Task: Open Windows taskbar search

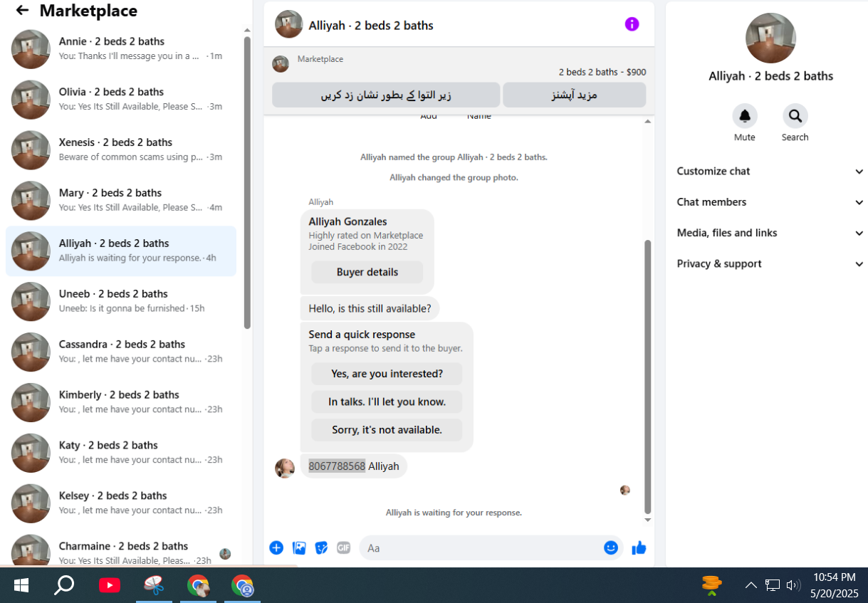Action: [x=64, y=585]
